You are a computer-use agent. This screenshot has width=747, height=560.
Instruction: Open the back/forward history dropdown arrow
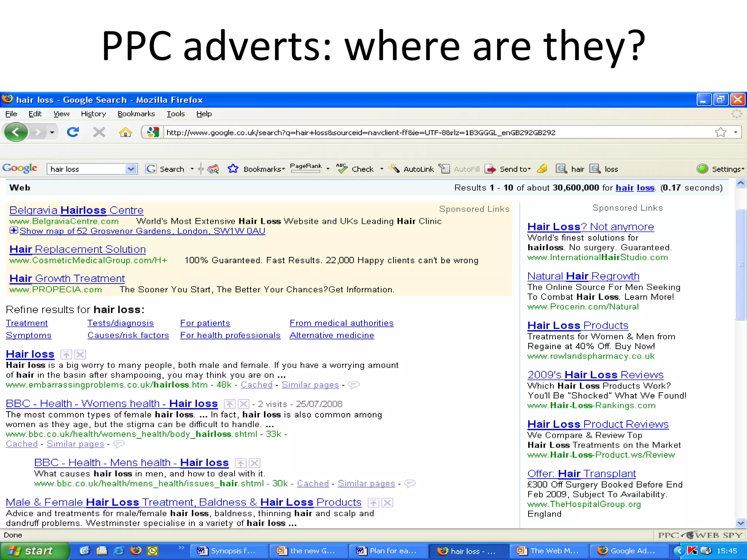coord(52,132)
